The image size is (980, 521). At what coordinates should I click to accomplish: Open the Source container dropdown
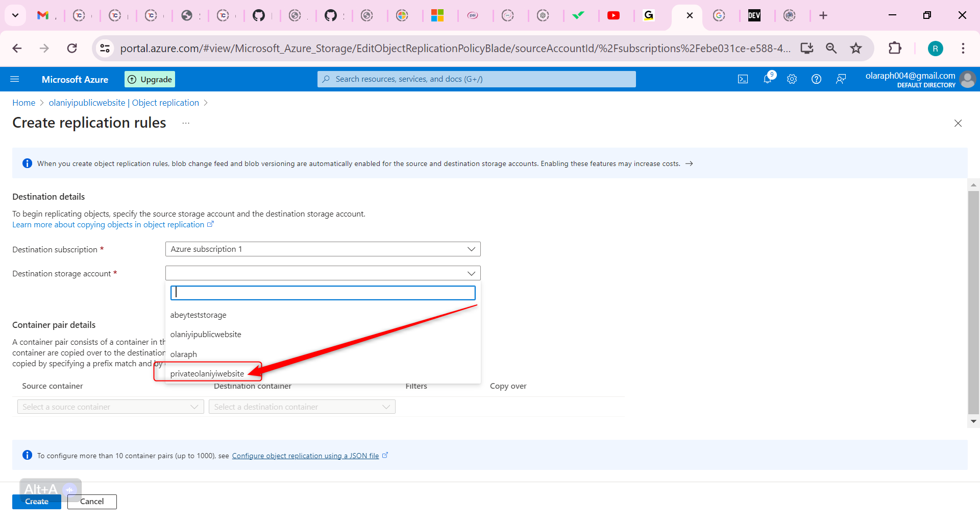coord(111,407)
